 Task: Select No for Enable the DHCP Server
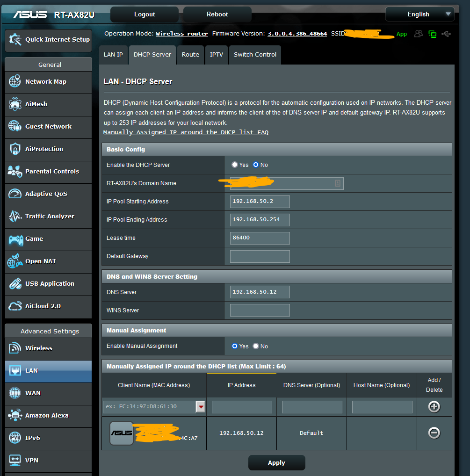pyautogui.click(x=256, y=165)
